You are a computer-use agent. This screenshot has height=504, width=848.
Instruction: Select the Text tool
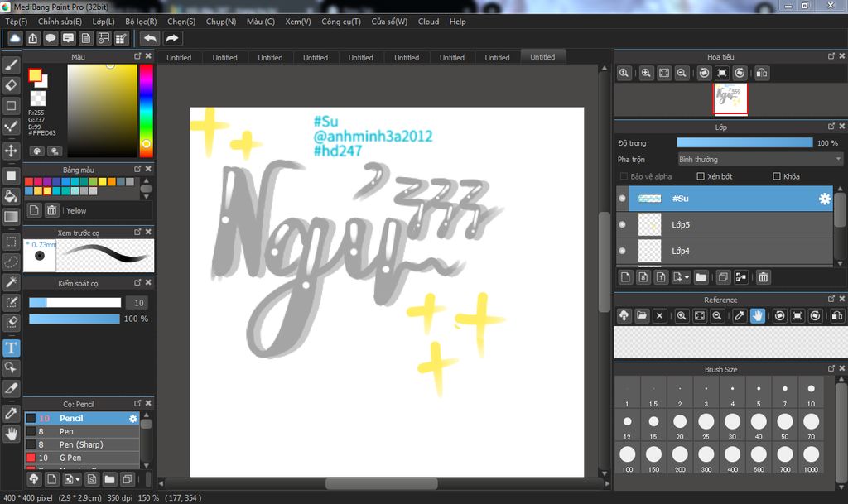click(12, 348)
